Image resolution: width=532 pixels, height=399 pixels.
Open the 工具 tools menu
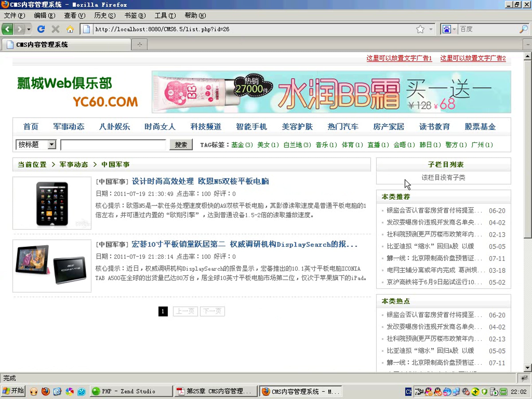click(165, 16)
